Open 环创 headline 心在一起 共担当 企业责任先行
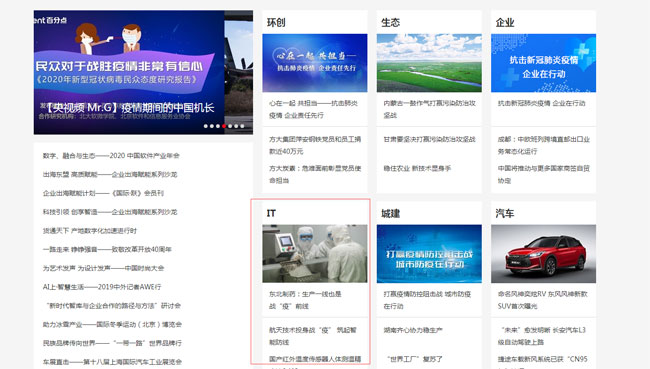The image size is (650, 369). (x=313, y=109)
